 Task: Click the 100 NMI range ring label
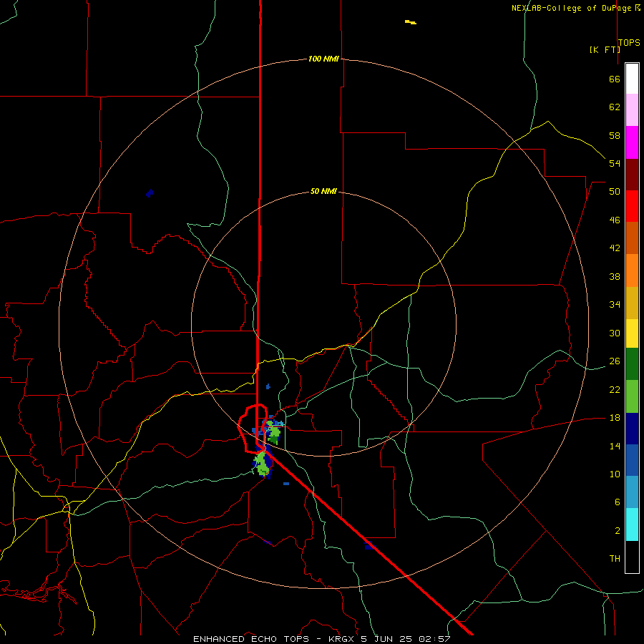323,59
